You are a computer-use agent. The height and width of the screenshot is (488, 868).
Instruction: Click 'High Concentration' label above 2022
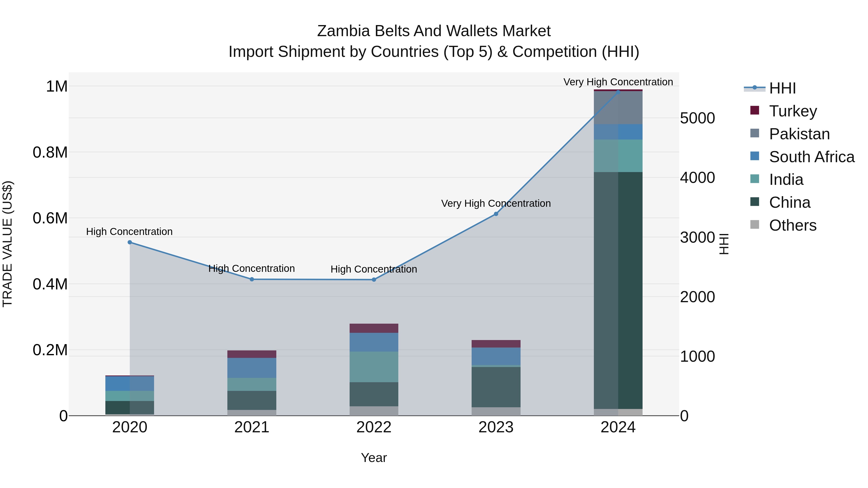(x=374, y=269)
